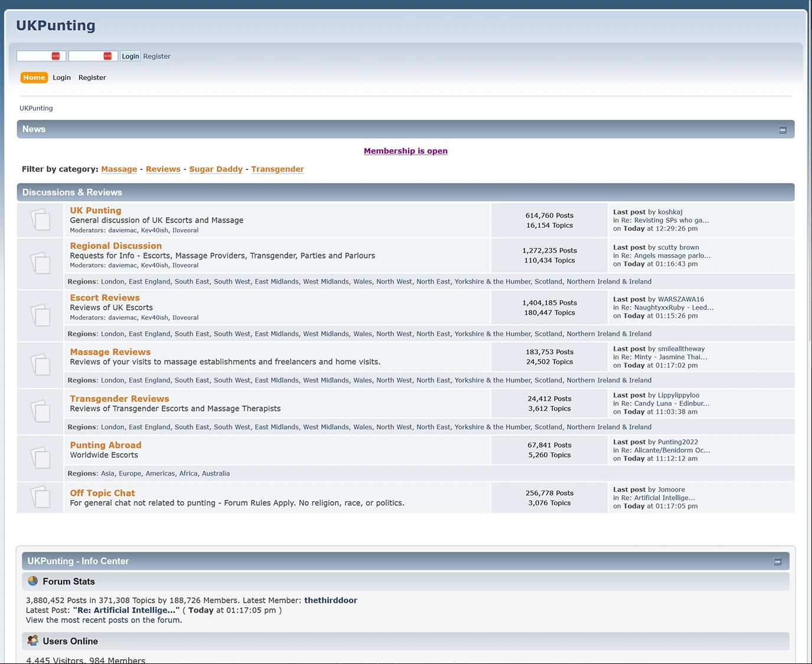This screenshot has width=812, height=664.
Task: Open latest member thethirddoor's profile
Action: (x=331, y=600)
